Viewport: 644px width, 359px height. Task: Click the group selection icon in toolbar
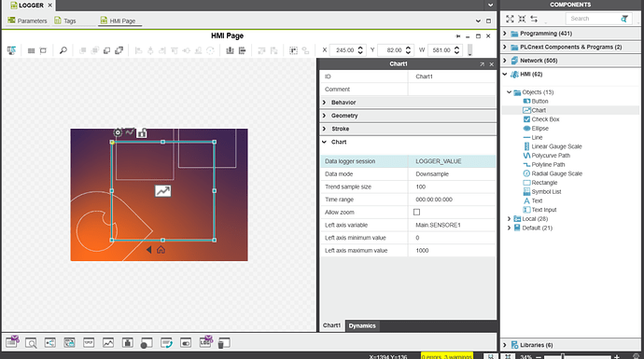point(293,50)
